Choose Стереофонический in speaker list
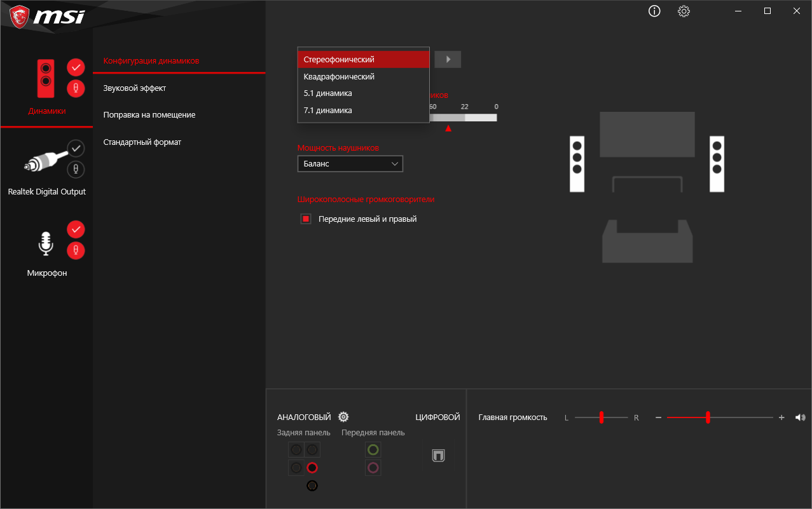The height and width of the screenshot is (509, 812). point(363,59)
